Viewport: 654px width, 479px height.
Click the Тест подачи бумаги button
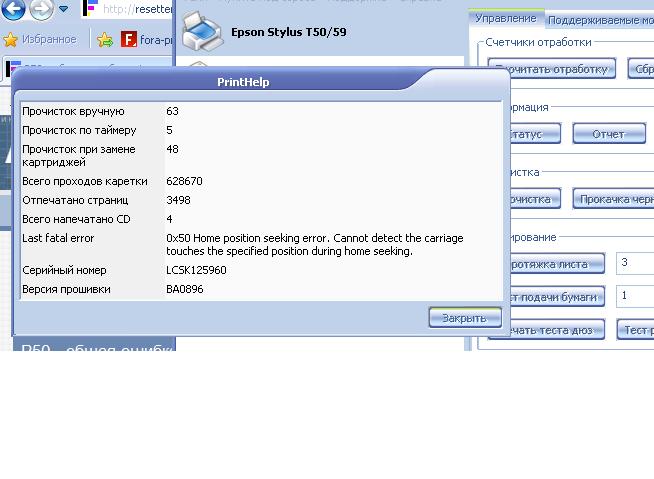coord(557,297)
